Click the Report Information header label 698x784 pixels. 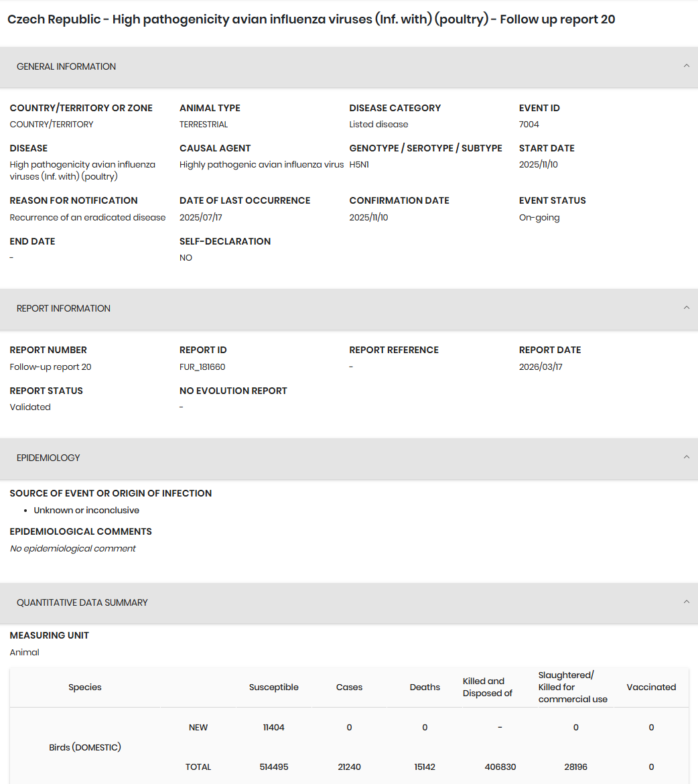[64, 308]
